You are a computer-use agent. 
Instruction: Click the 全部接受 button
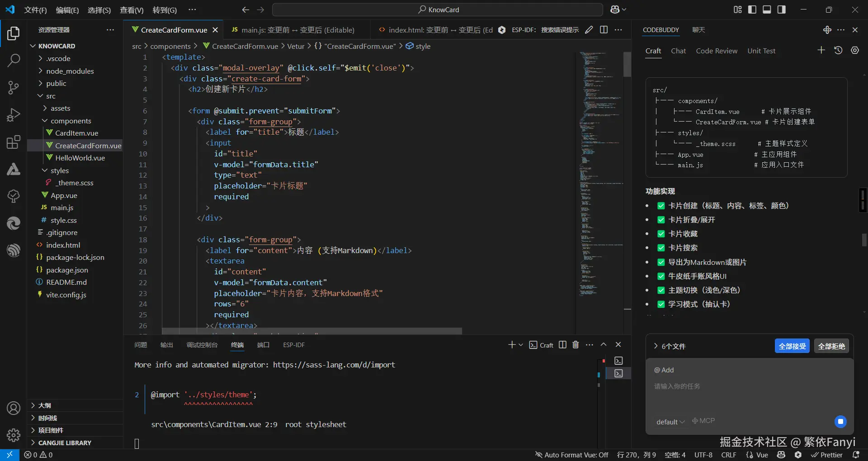click(x=792, y=346)
